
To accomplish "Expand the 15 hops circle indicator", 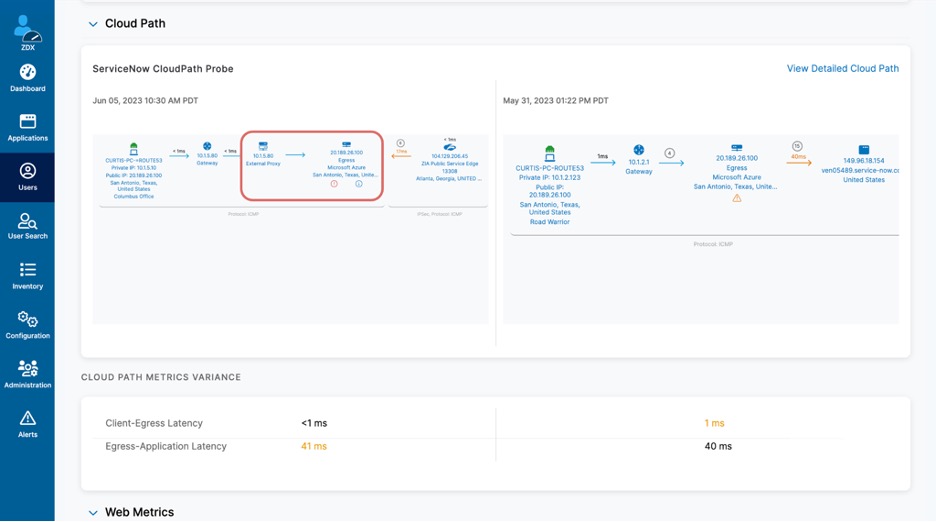I will pos(797,146).
